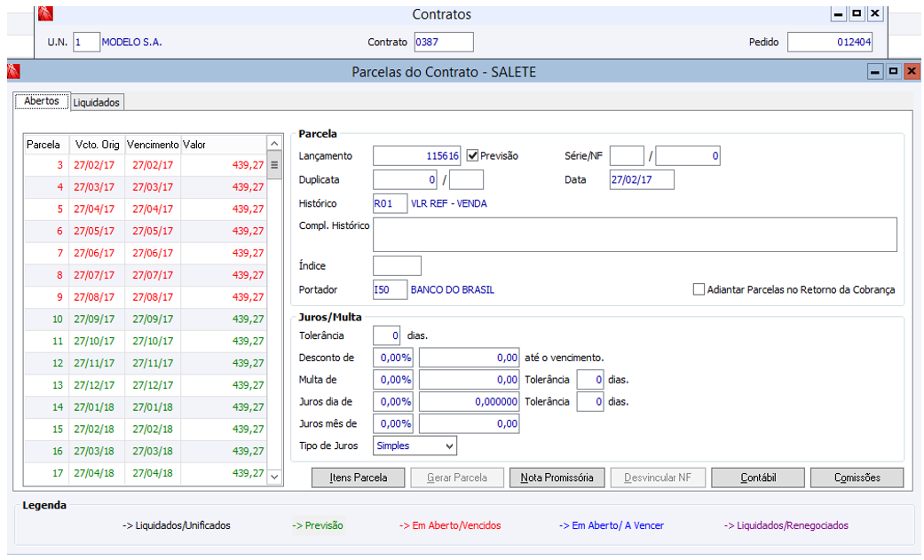Uncheck the Previsão checkbox
Screen dimensions: 924x560
coord(473,156)
